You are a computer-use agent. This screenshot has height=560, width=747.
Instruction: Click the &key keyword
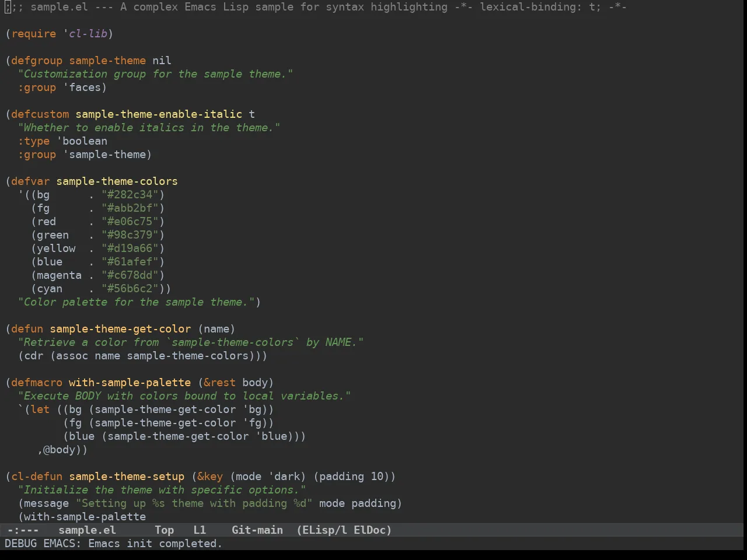[x=210, y=477]
